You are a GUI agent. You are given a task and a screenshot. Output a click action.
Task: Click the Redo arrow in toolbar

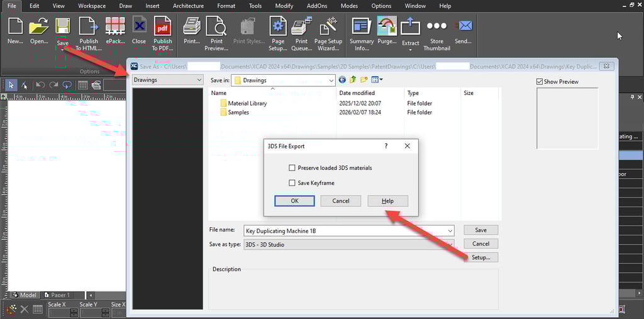tap(53, 85)
